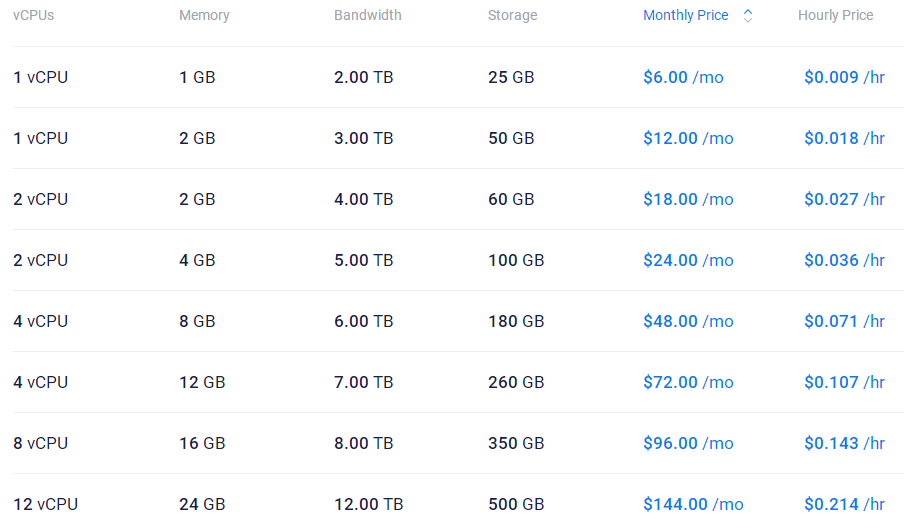Click the Memory column header
Viewport: 904px width, 517px height.
(204, 16)
